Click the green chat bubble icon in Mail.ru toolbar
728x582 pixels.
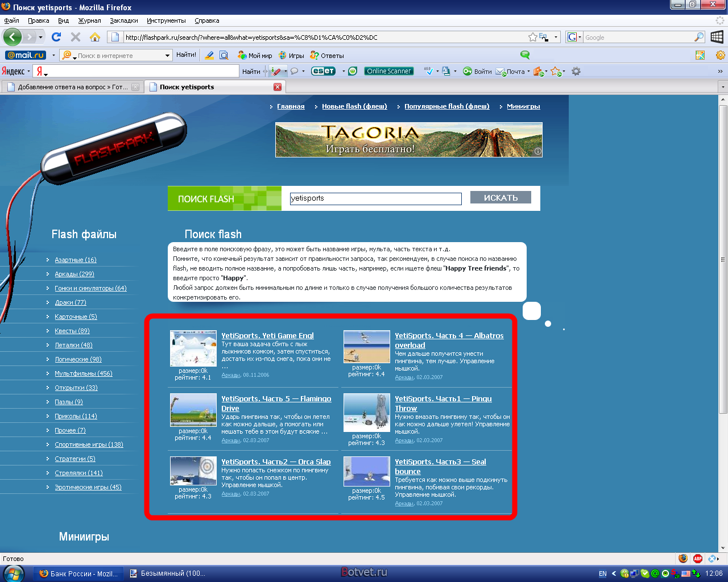525,55
